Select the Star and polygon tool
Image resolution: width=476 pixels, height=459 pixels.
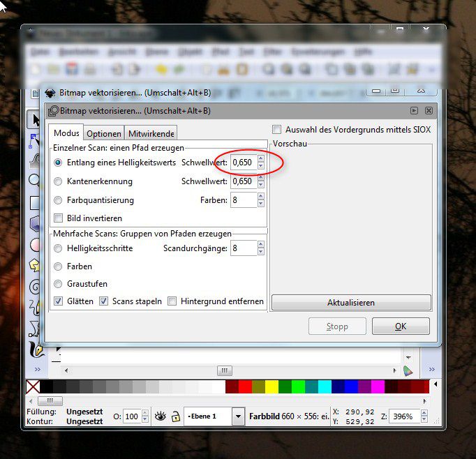click(x=35, y=266)
